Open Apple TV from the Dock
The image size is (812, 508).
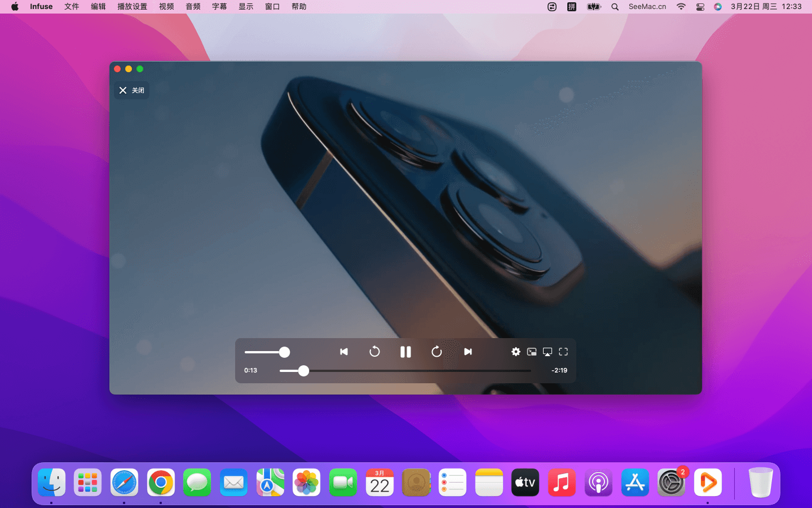tap(526, 483)
